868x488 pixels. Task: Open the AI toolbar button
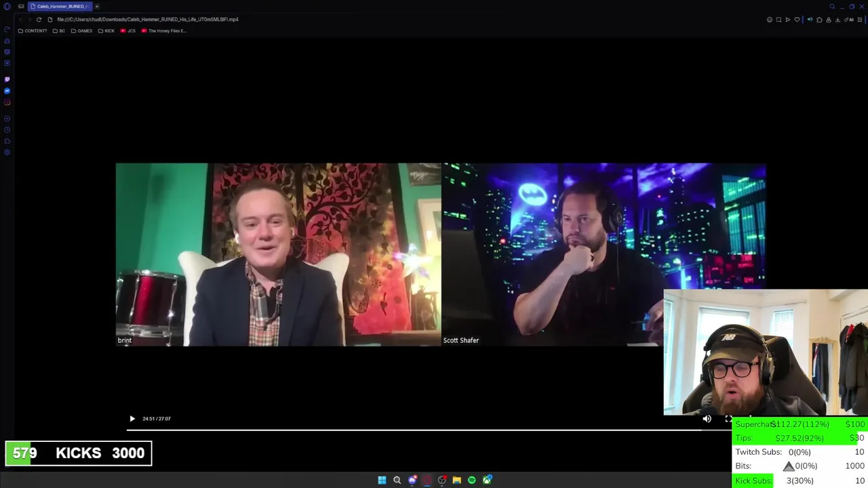[850, 20]
